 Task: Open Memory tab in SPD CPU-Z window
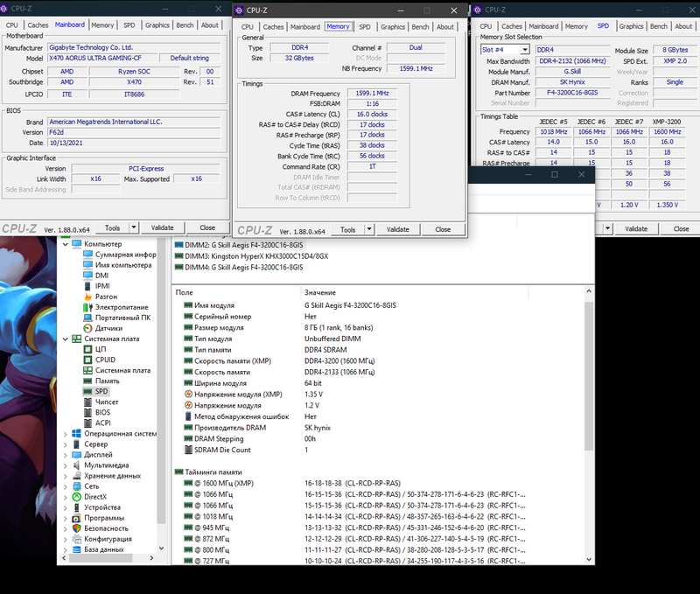point(577,26)
